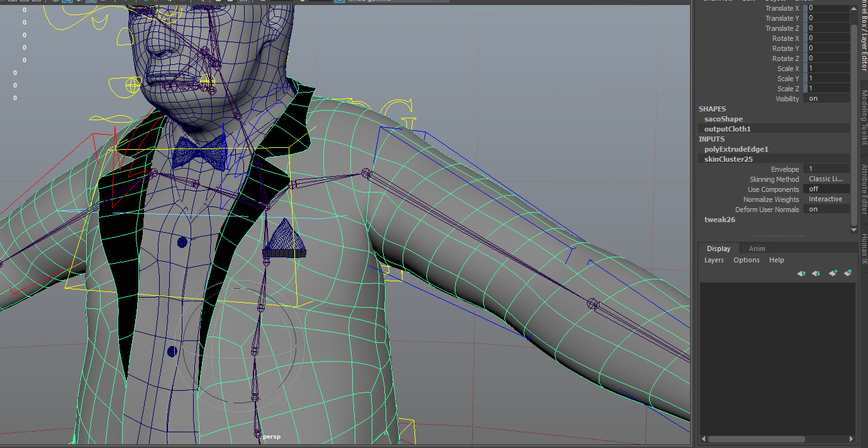
Task: Expand the tweak26 input node
Action: coord(720,220)
